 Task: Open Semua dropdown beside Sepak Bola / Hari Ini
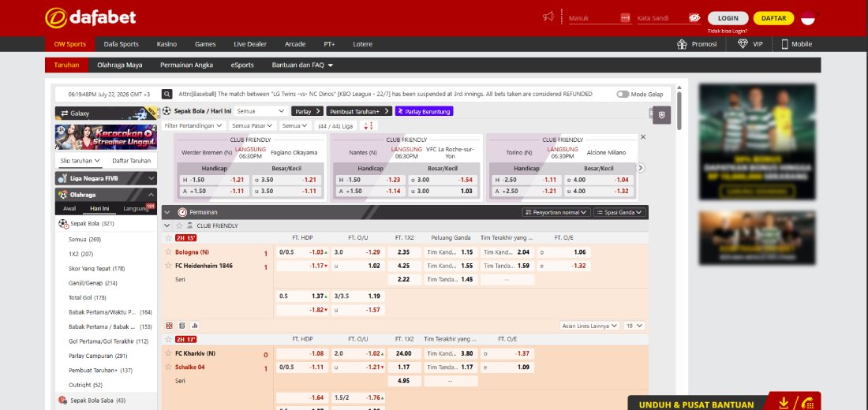pos(260,111)
